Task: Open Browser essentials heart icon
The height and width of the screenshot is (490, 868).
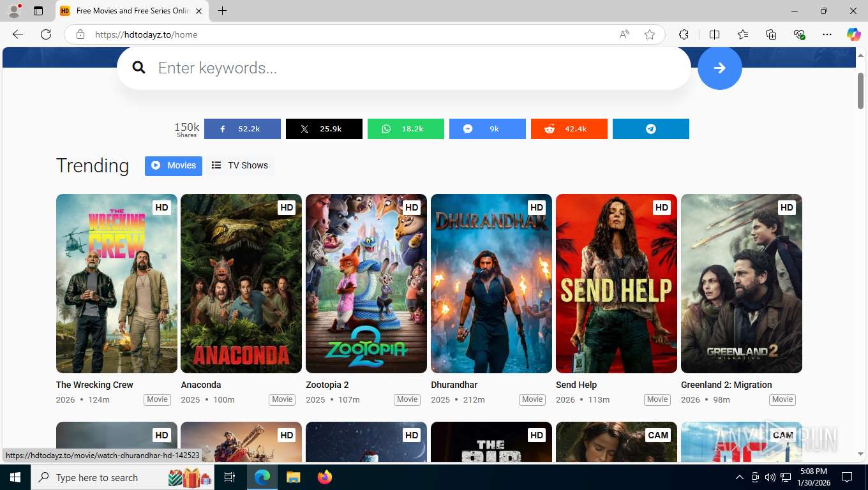Action: [x=799, y=34]
